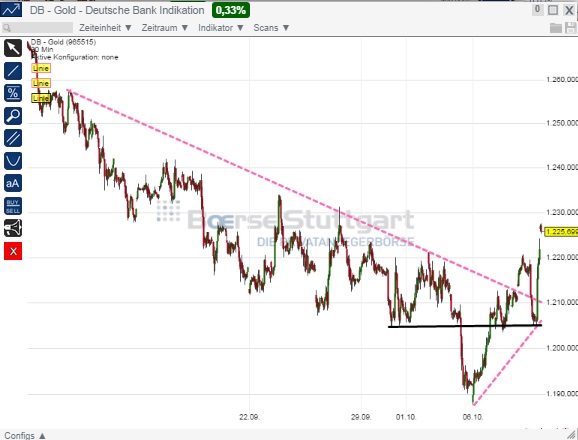578x440 pixels.
Task: Click the 22.09. date axis label
Action: (x=249, y=417)
